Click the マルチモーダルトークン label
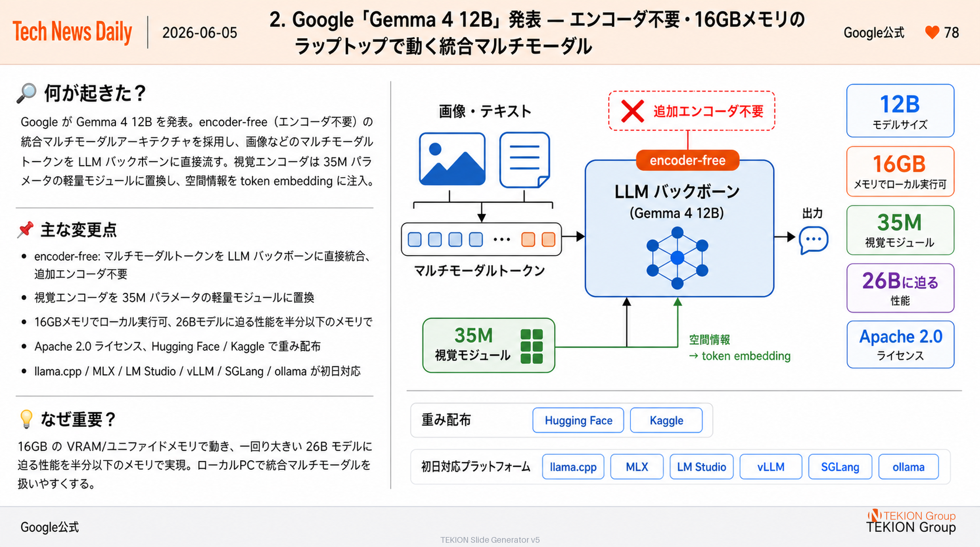 tap(480, 271)
